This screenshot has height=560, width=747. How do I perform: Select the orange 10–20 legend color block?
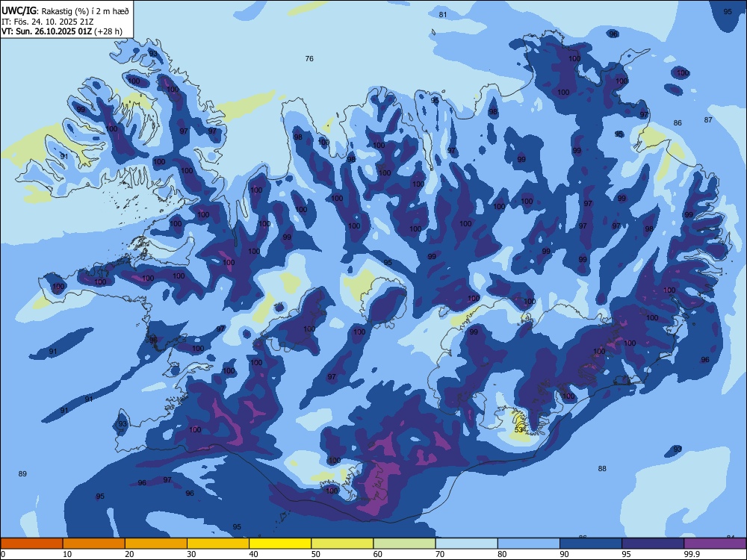tap(94, 544)
